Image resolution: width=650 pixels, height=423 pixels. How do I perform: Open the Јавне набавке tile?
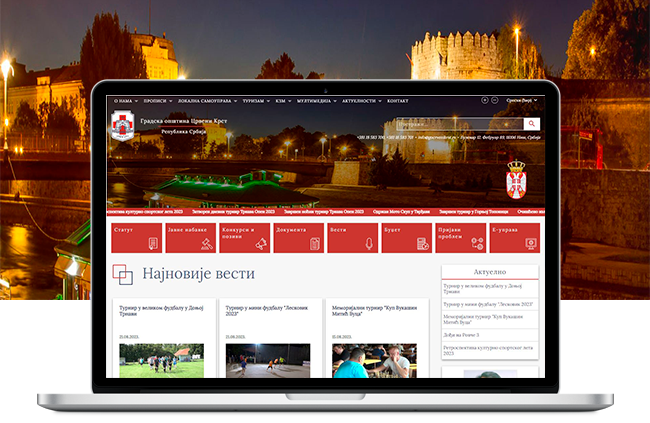coord(190,237)
